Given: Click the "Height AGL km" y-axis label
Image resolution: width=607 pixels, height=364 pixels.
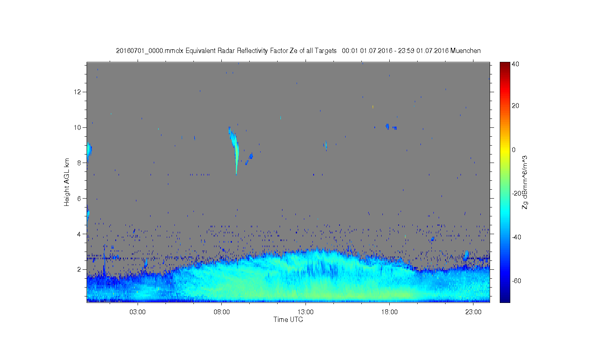Looking at the screenshot, I should point(67,182).
